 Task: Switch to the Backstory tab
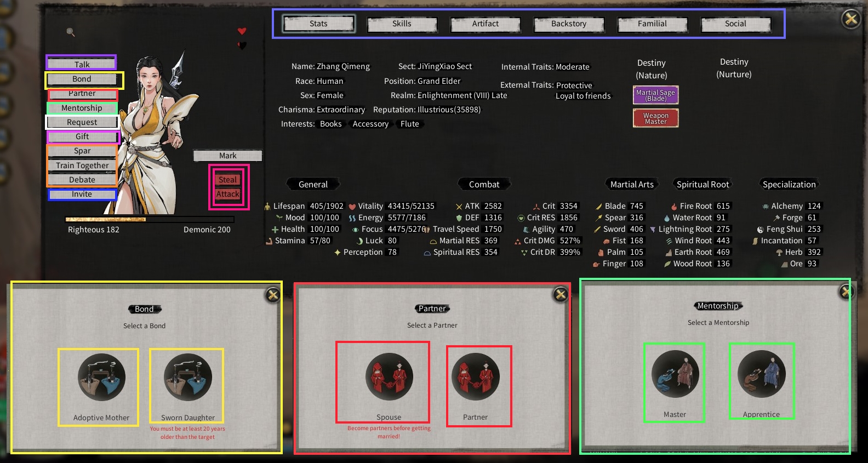569,24
